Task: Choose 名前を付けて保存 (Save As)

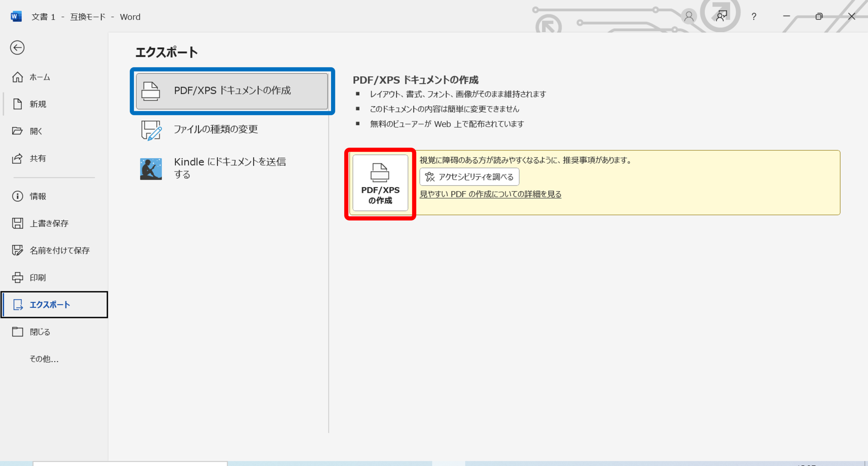Action: coord(59,250)
